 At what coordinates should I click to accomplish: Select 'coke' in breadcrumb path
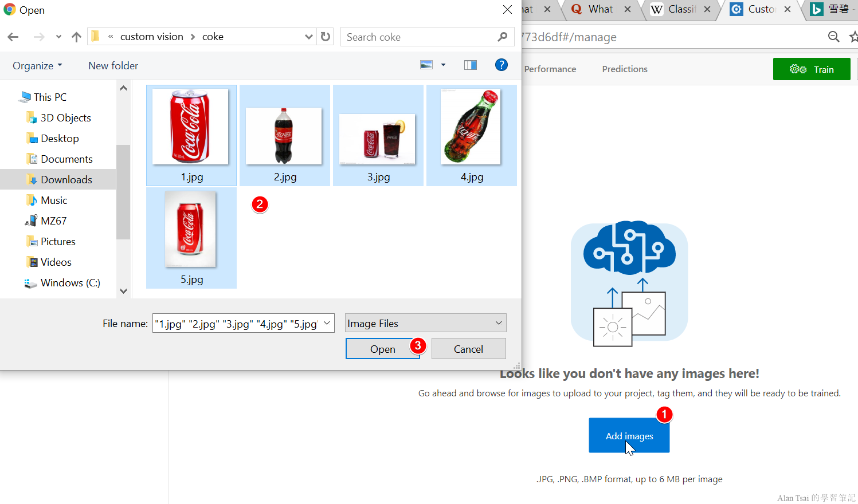[213, 37]
